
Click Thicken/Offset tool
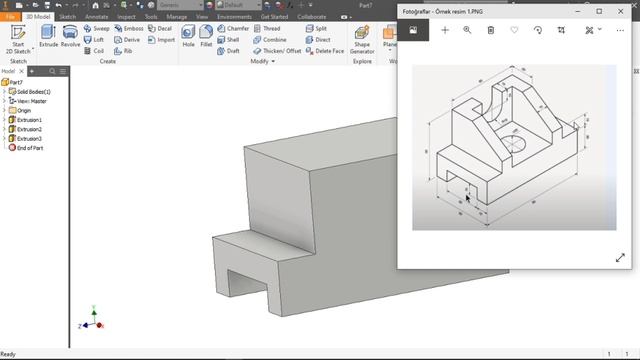(x=277, y=51)
